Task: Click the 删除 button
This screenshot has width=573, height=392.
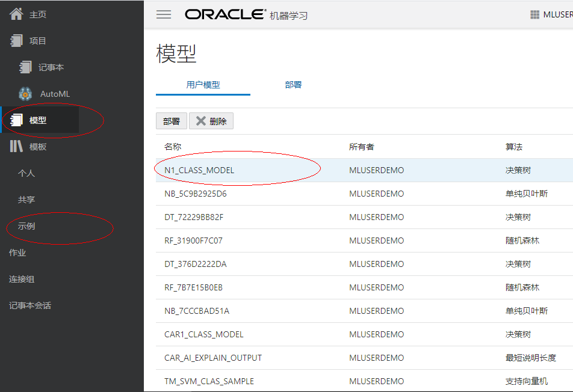Action: pos(211,121)
